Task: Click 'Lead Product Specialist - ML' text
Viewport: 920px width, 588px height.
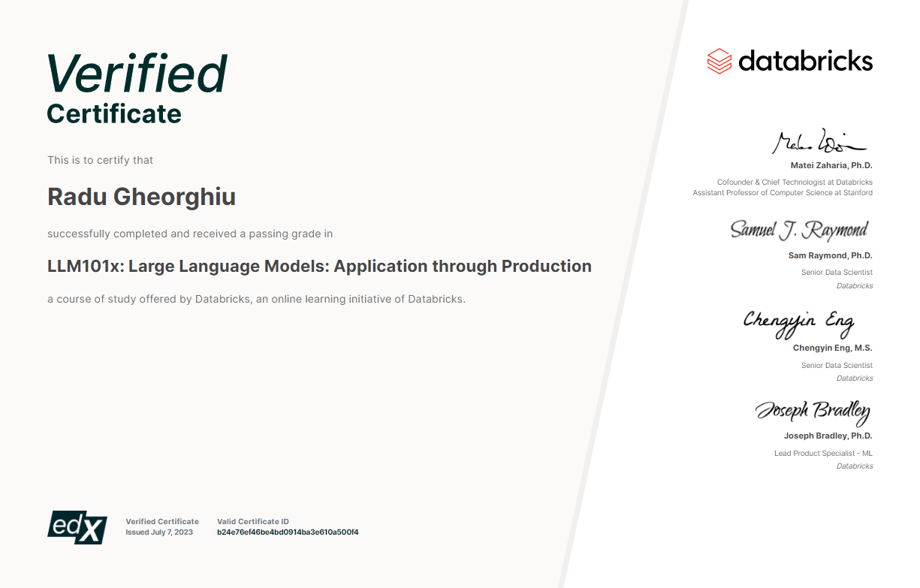Action: pyautogui.click(x=824, y=454)
